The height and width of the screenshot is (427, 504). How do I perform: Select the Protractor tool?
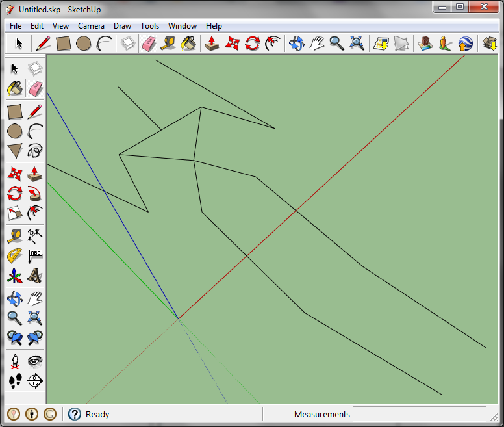pos(15,256)
